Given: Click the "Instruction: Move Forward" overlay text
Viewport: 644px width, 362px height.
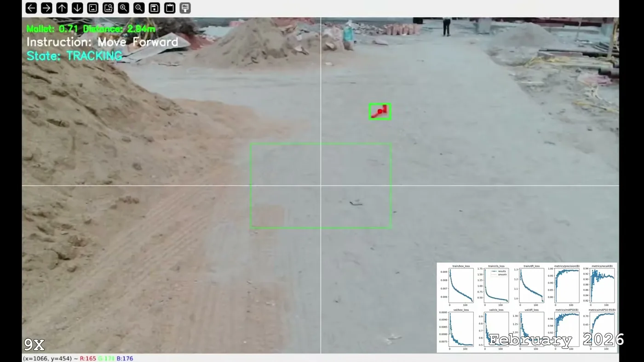Looking at the screenshot, I should coord(102,42).
